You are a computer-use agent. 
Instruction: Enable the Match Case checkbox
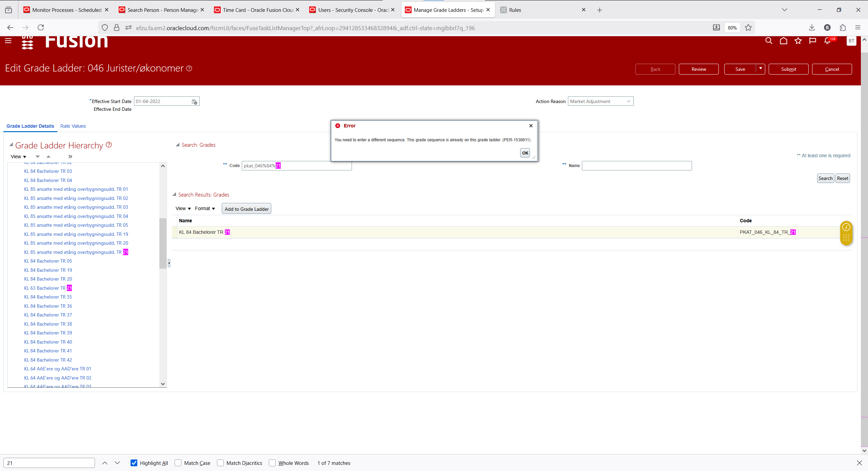[178, 463]
